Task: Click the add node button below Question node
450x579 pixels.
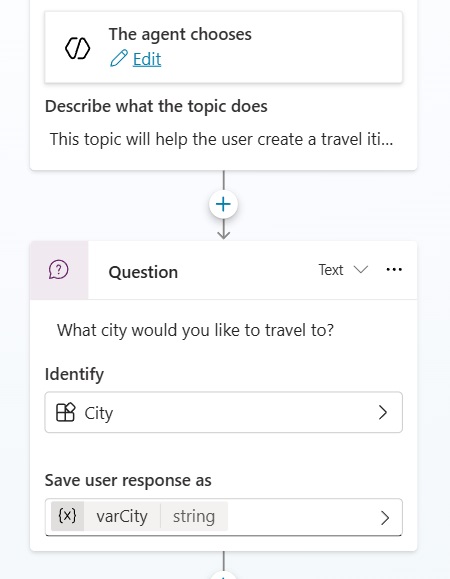Action: pos(223,575)
